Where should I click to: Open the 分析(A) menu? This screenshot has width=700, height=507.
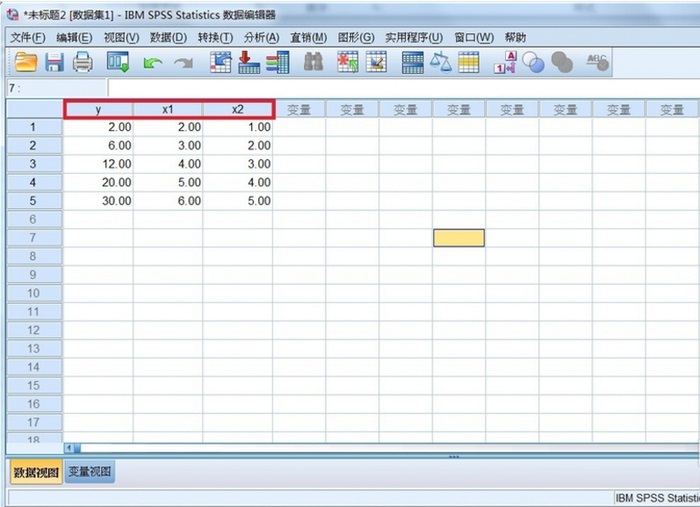click(262, 37)
